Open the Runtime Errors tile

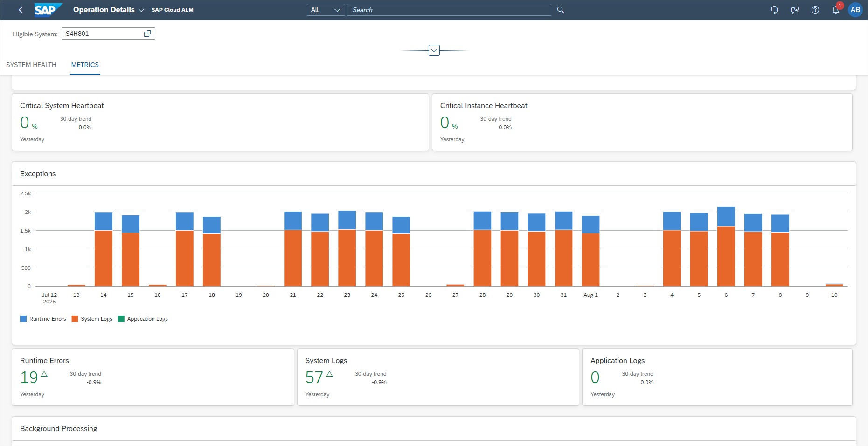(153, 377)
